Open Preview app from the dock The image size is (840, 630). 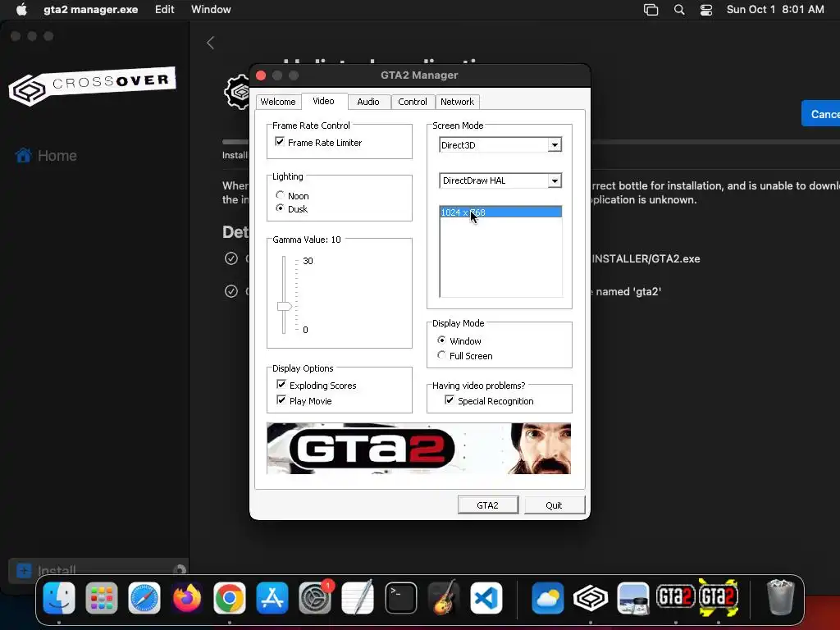632,597
